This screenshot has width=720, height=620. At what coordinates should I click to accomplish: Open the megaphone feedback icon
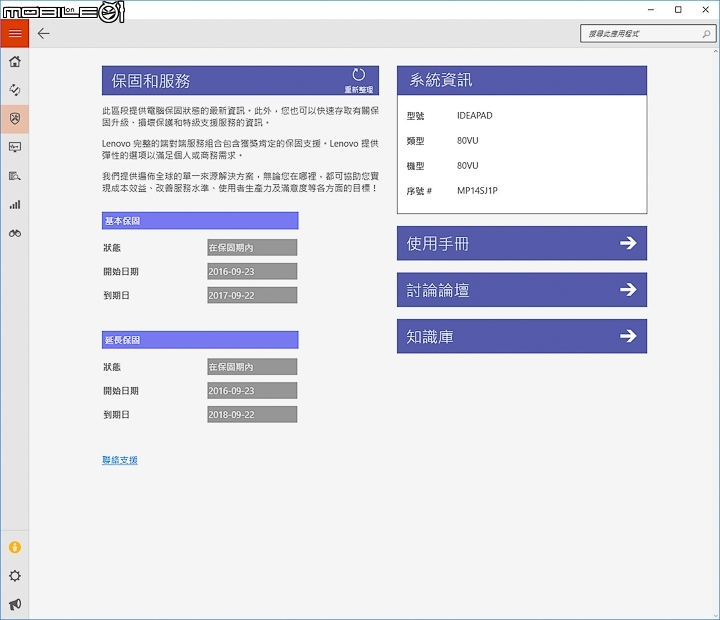15,604
